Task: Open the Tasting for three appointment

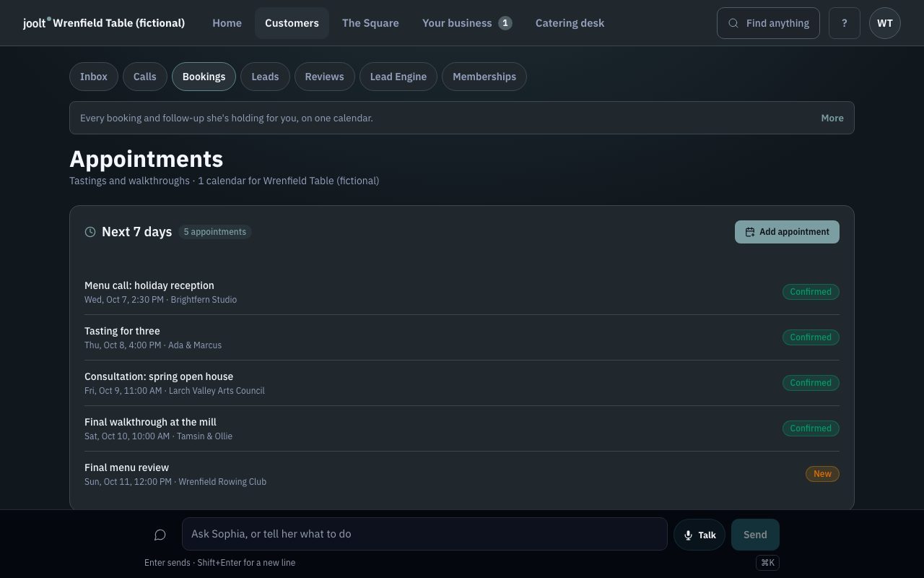Action: 462,337
